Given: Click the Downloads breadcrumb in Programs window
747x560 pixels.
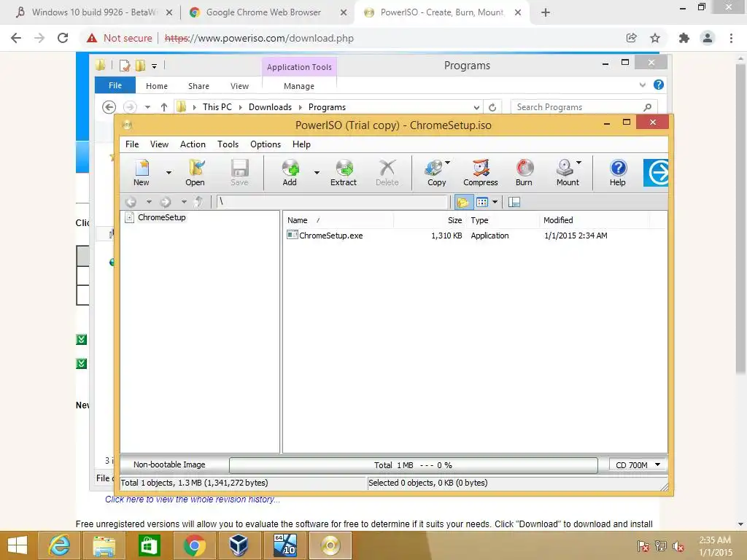Looking at the screenshot, I should (x=270, y=107).
